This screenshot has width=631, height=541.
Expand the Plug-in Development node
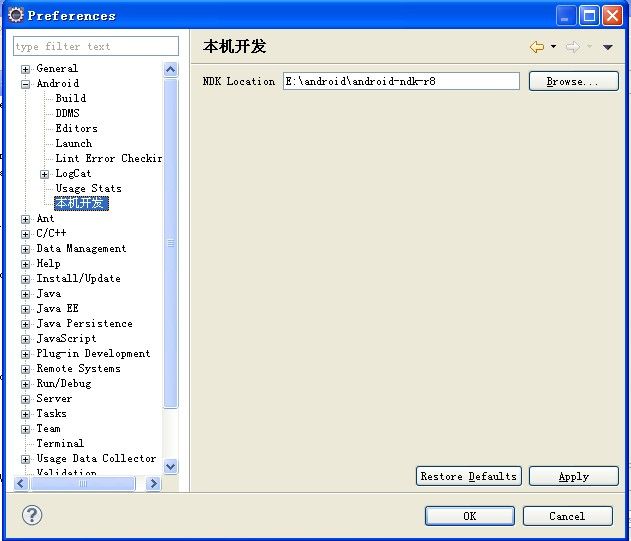[25, 354]
